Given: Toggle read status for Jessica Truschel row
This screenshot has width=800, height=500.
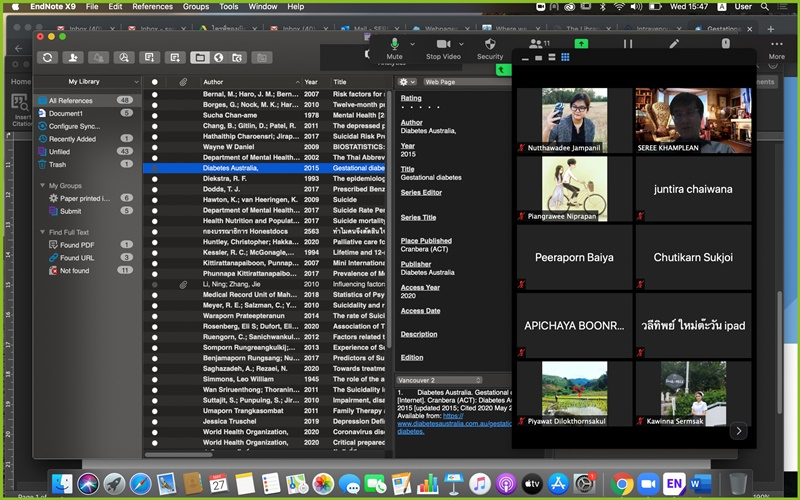Looking at the screenshot, I should point(155,422).
